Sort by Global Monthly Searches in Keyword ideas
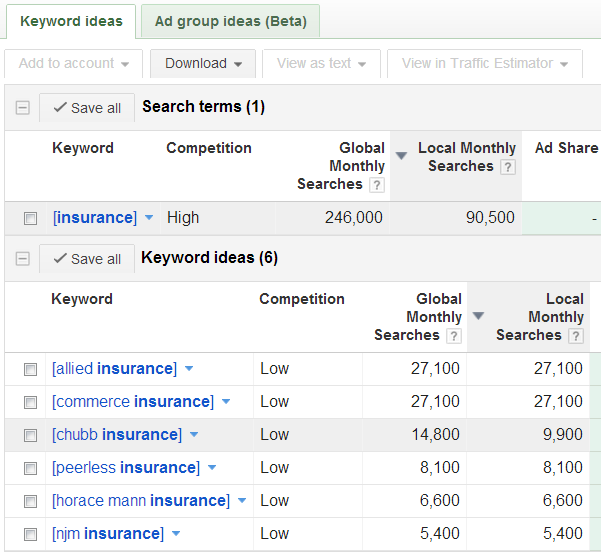This screenshot has width=601, height=558. point(418,317)
